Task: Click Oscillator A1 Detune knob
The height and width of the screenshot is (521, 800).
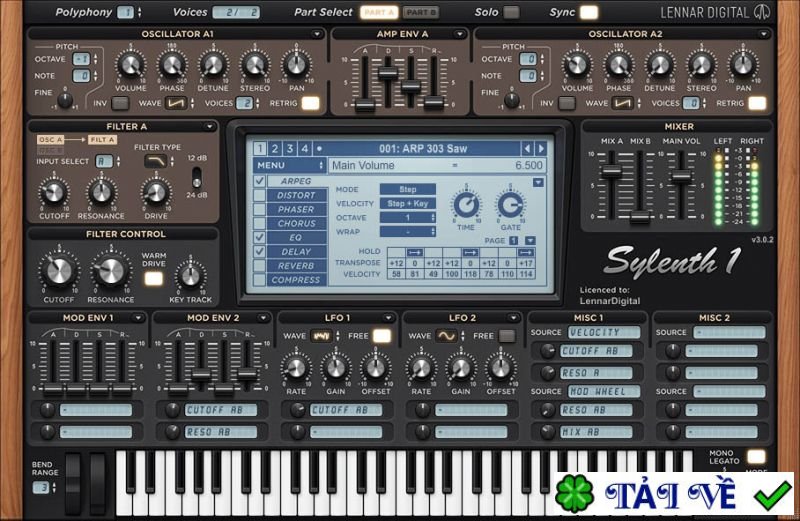Action: tap(213, 65)
